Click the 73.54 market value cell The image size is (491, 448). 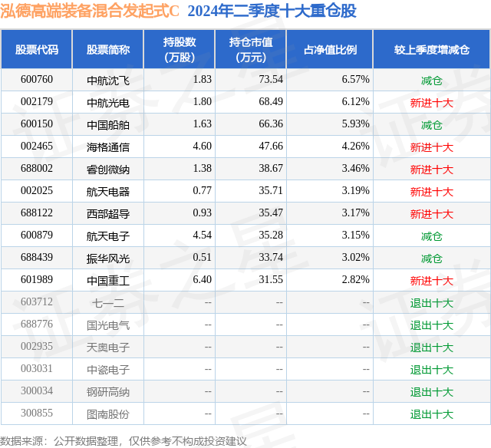(271, 79)
